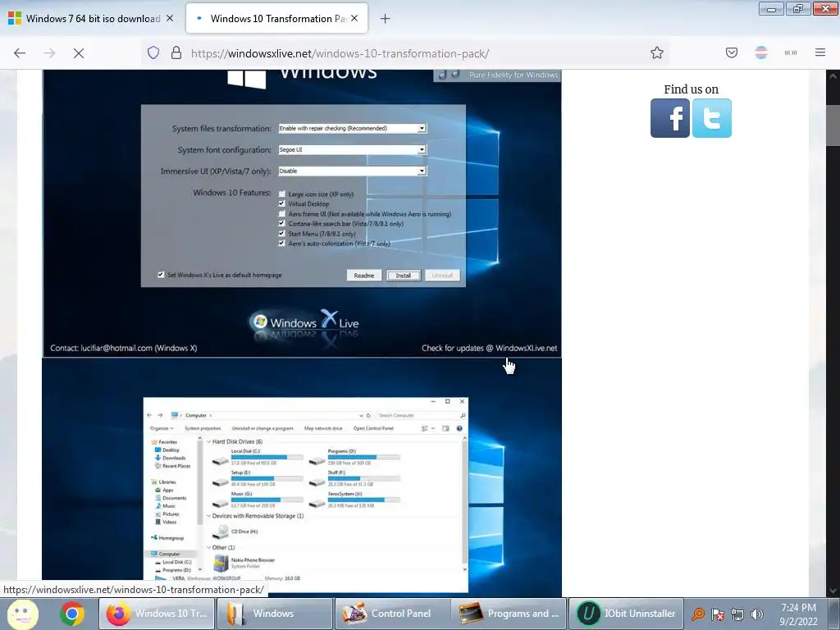Click the smiley Start button
This screenshot has height=630, width=840.
(x=22, y=614)
